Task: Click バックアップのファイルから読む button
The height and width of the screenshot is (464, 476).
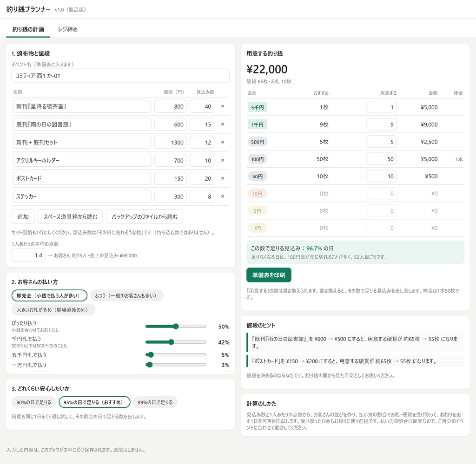Action: pos(145,217)
